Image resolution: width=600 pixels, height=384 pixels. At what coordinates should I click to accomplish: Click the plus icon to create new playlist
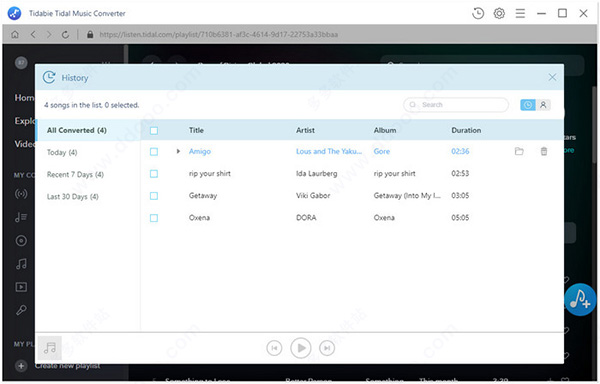pyautogui.click(x=21, y=366)
